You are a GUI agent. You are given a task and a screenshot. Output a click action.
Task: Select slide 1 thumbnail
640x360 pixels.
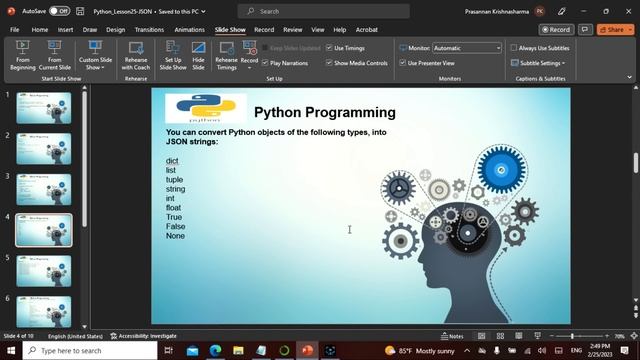tap(44, 108)
